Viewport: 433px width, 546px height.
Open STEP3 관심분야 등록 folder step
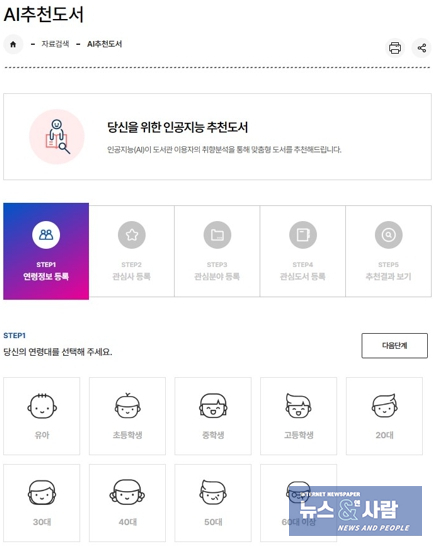point(217,251)
